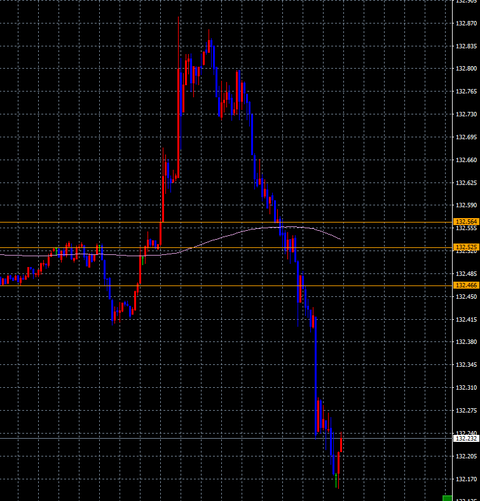Select the orange horizontal line at 132.525

pos(227,248)
